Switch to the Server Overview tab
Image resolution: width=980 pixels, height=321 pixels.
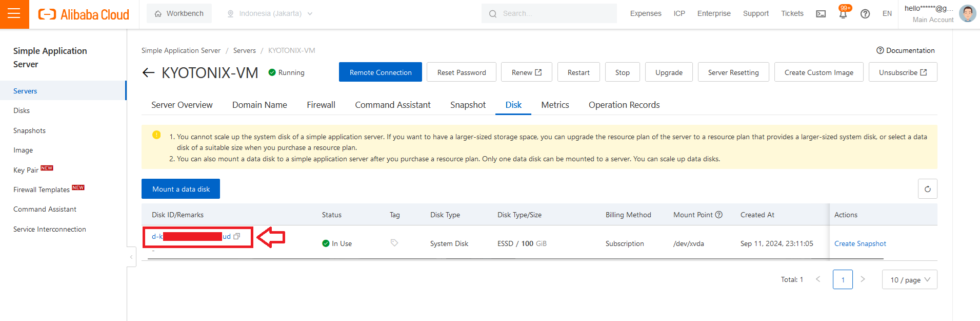tap(182, 105)
